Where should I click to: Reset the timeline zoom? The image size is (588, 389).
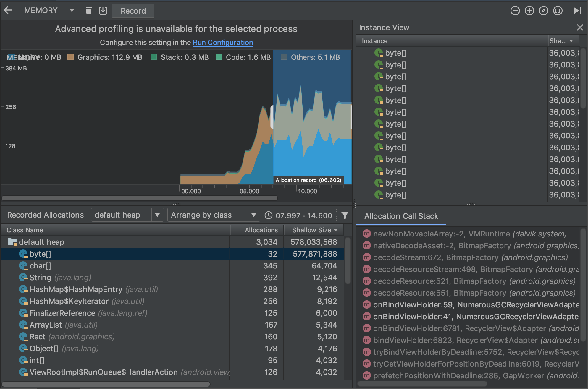point(544,10)
